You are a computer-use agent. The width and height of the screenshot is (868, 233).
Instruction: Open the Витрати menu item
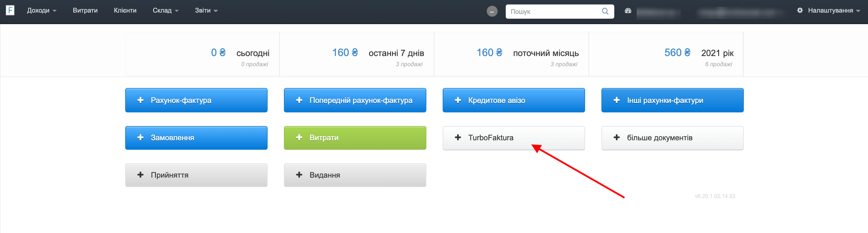point(85,11)
